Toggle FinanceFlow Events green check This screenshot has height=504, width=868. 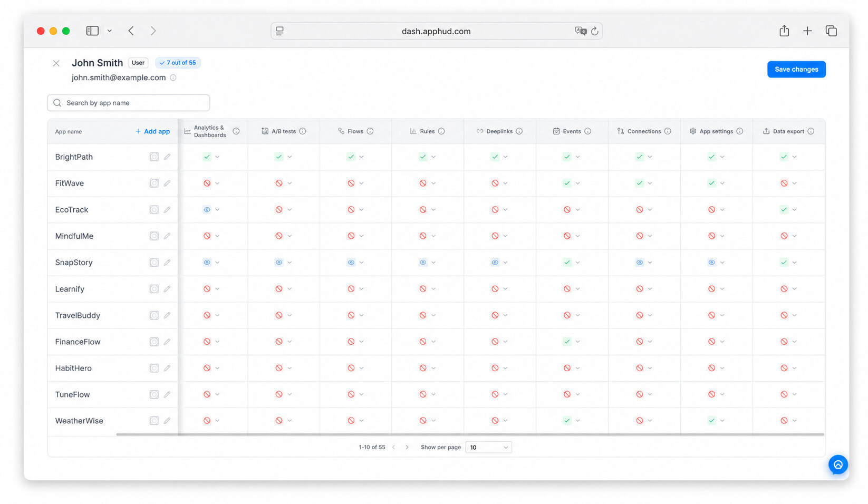(567, 342)
